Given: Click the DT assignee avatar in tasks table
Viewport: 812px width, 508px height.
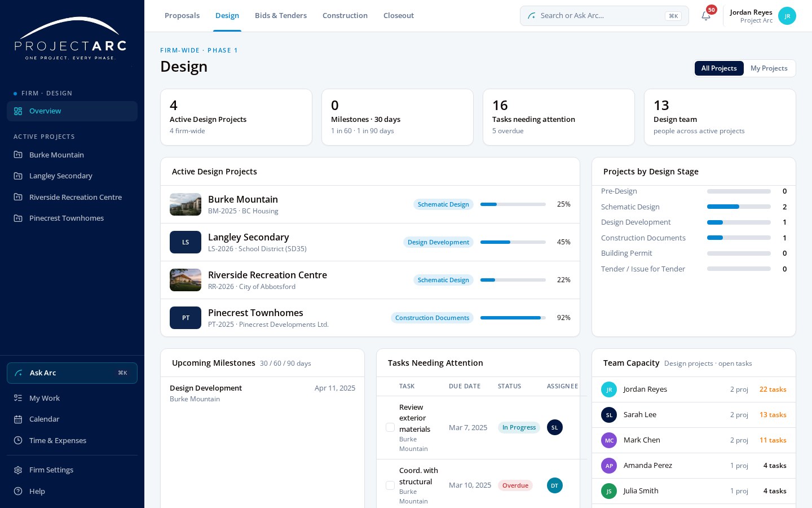Looking at the screenshot, I should 555,485.
